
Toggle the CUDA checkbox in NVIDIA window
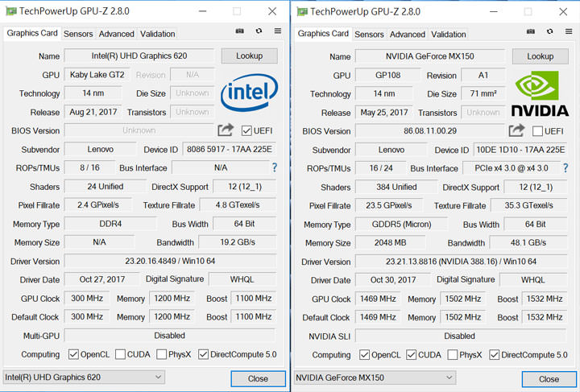411,354
